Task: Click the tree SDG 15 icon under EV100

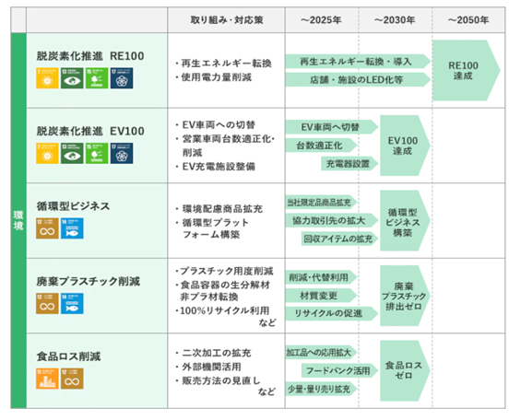Action: pos(97,153)
